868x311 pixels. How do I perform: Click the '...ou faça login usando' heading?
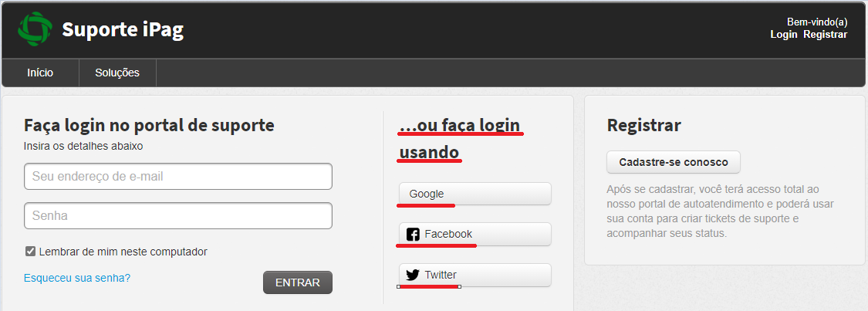(x=461, y=138)
